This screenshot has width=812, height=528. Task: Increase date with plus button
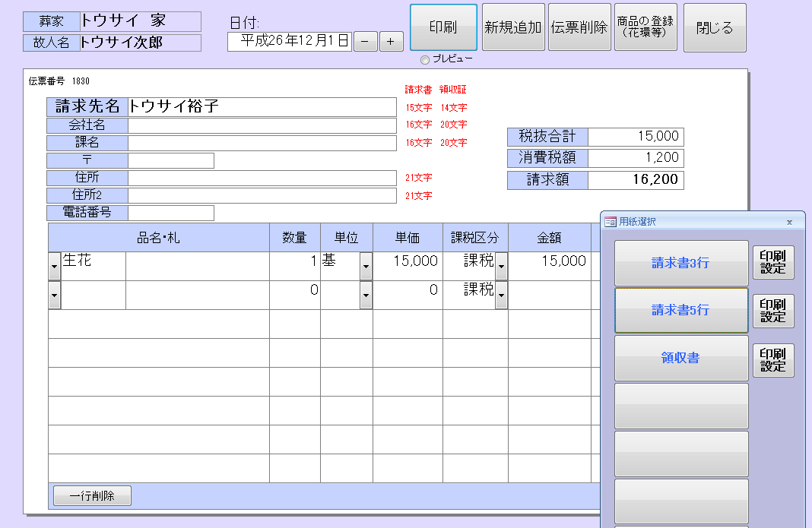point(391,42)
